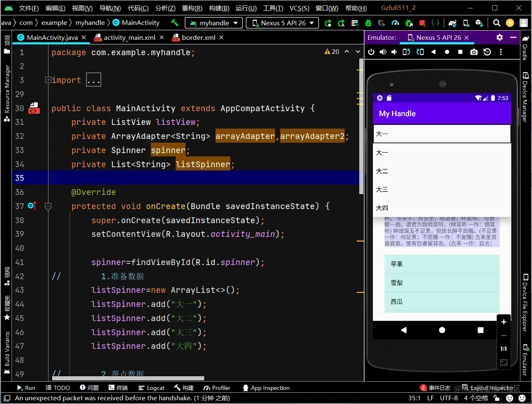This screenshot has width=532, height=404.
Task: Click the search magnifier icon
Action: tap(496, 23)
